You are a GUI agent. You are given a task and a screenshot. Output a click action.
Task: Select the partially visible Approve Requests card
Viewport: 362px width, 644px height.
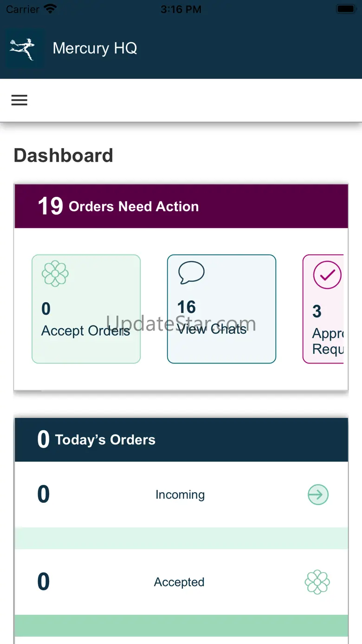323,309
